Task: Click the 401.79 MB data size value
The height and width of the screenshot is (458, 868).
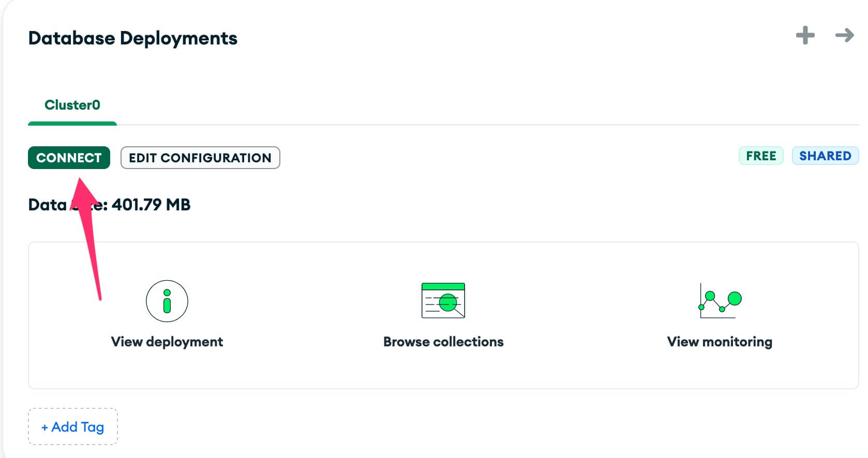Action: pos(151,205)
